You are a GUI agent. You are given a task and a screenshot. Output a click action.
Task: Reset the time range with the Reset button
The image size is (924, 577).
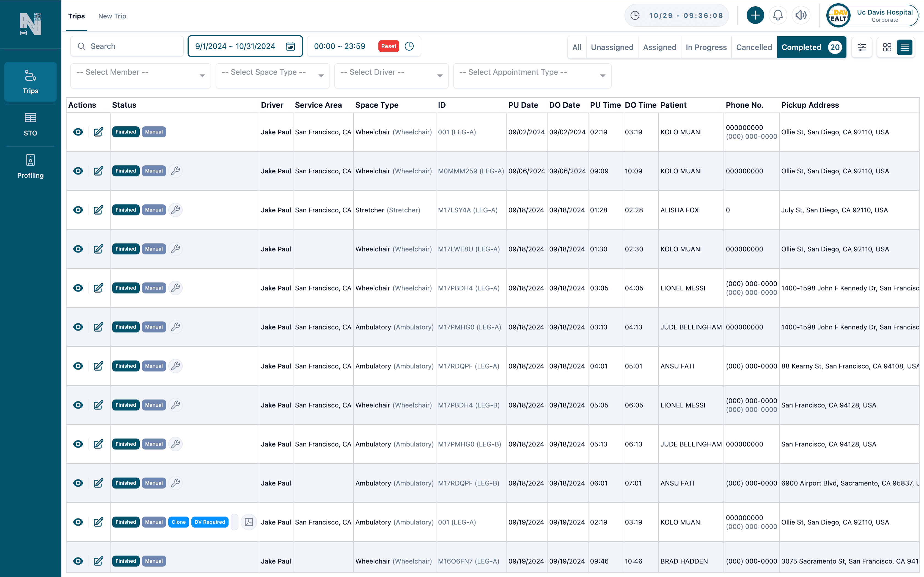pyautogui.click(x=389, y=46)
